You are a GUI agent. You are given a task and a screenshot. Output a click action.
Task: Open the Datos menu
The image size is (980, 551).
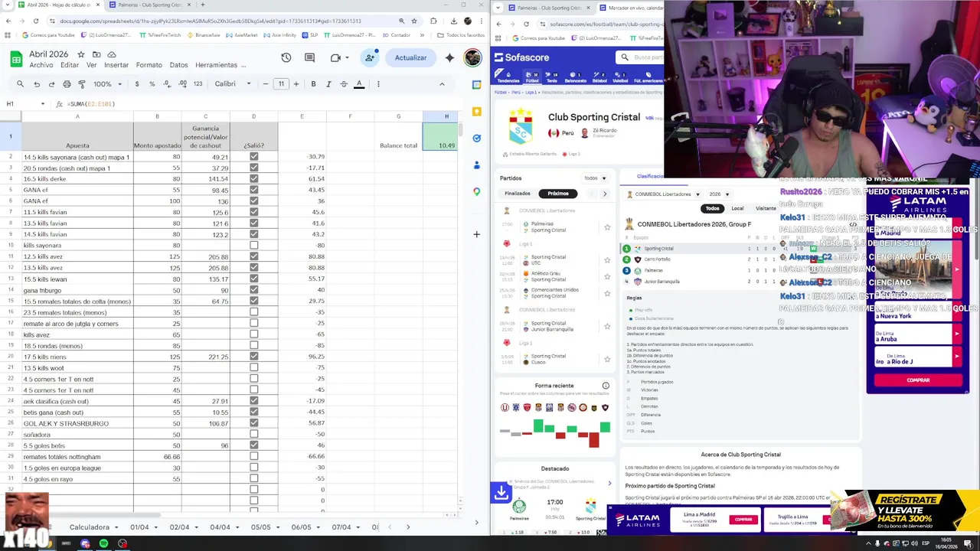[x=178, y=65]
